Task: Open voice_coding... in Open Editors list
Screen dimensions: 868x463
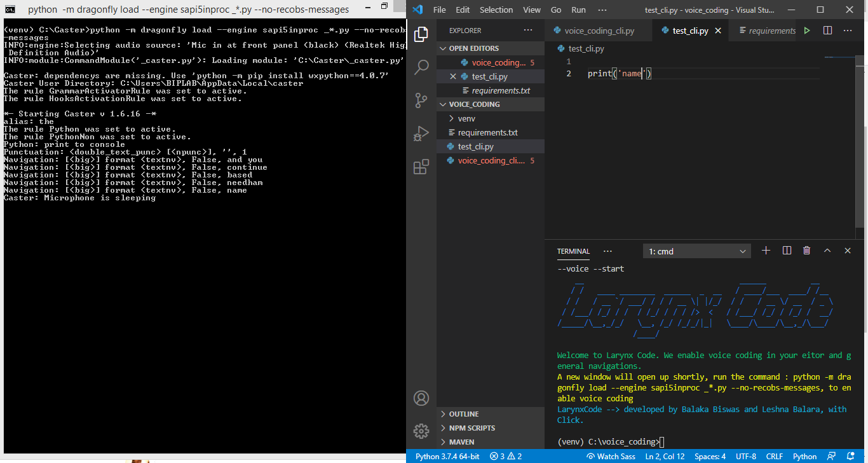Action: tap(491, 62)
